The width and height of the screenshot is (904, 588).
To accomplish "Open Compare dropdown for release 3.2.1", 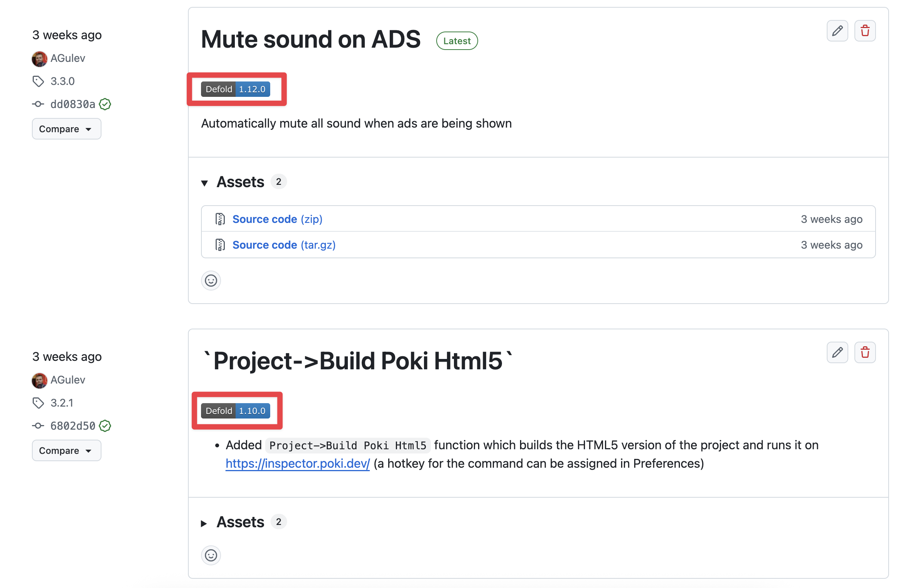I will click(66, 451).
